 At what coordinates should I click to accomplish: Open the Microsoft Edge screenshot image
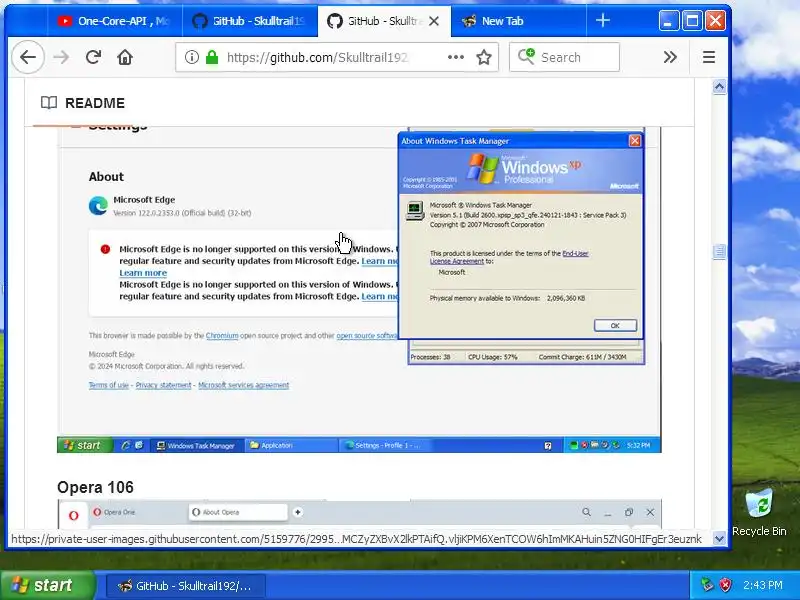pos(359,289)
